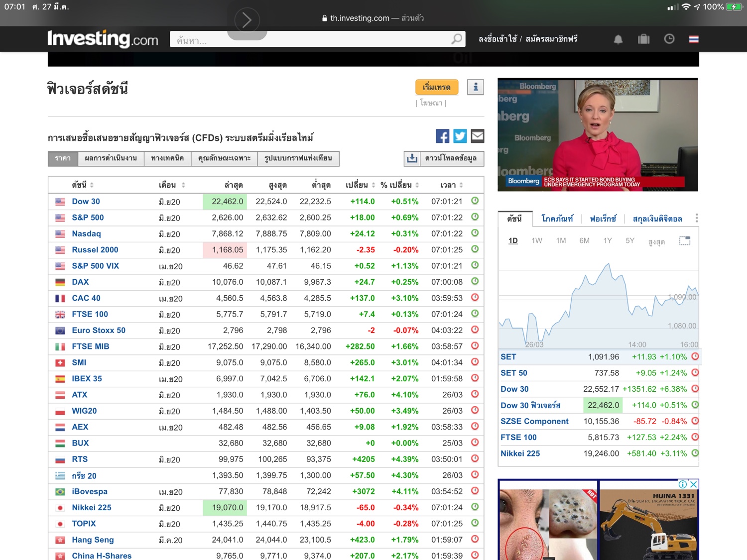
Task: Sort table by index name arrows
Action: [92, 185]
